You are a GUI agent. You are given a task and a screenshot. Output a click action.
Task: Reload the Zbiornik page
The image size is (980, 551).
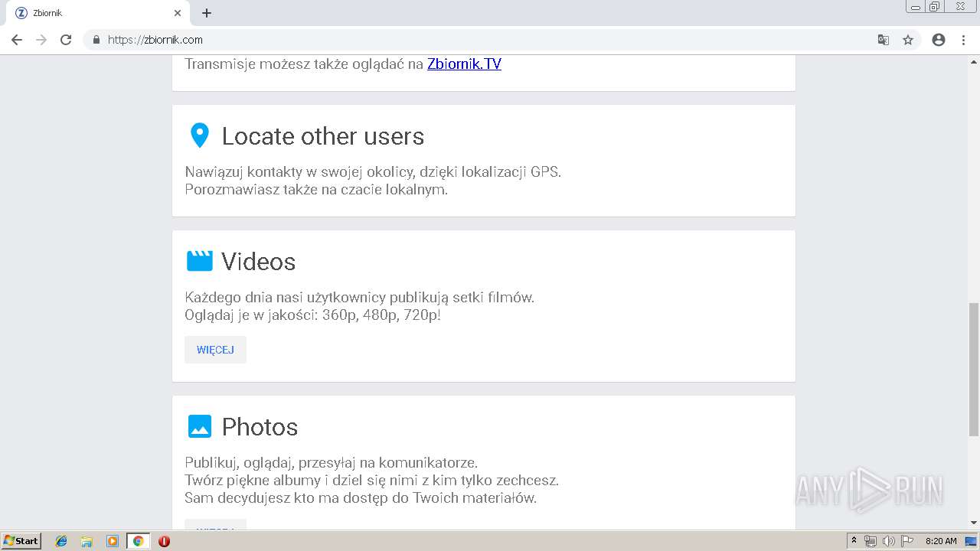coord(66,40)
